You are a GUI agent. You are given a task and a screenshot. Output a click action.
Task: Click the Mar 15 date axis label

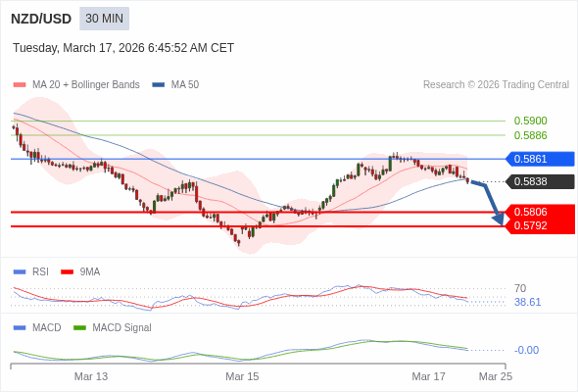242,376
